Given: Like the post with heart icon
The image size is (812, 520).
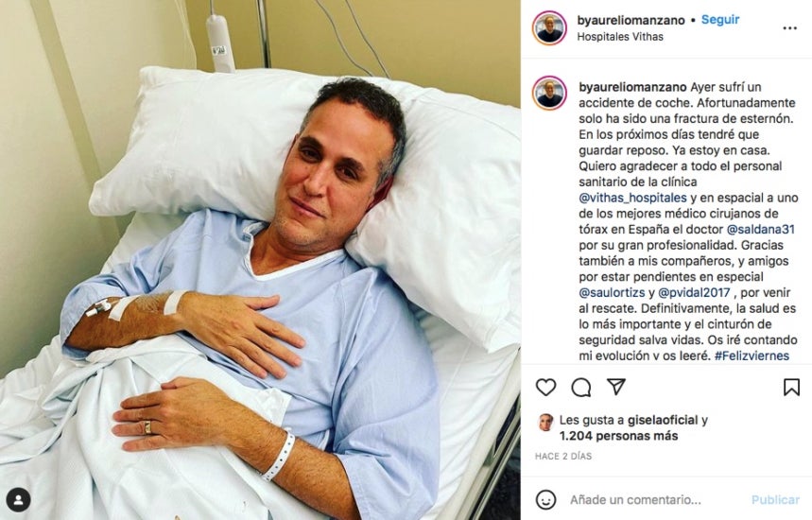Looking at the screenshot, I should click(x=545, y=388).
